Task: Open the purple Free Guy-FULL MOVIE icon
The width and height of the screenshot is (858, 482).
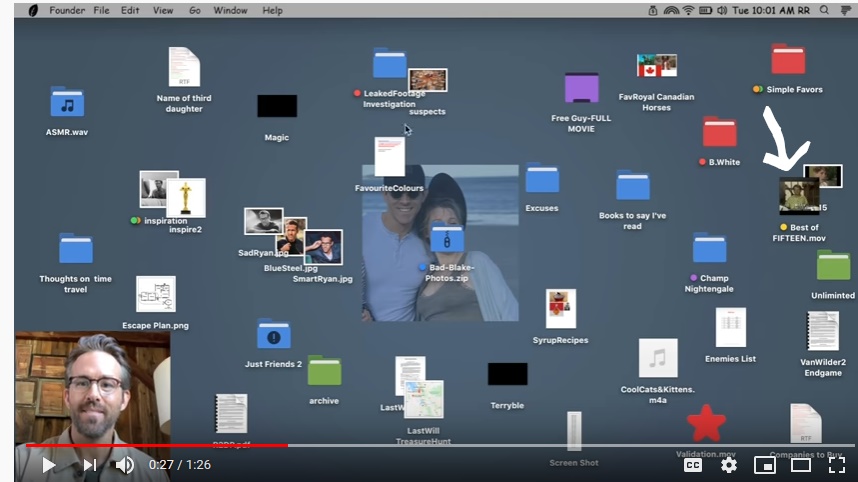Action: click(581, 88)
